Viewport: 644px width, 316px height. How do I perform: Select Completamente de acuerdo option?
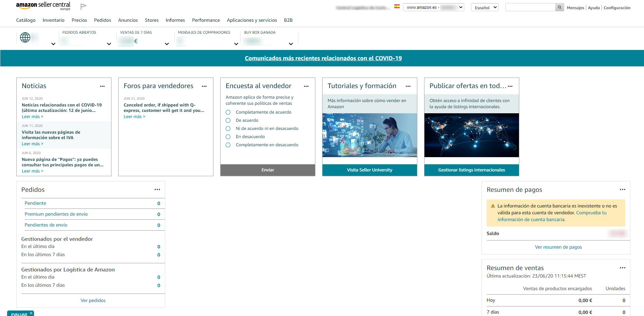coord(228,112)
